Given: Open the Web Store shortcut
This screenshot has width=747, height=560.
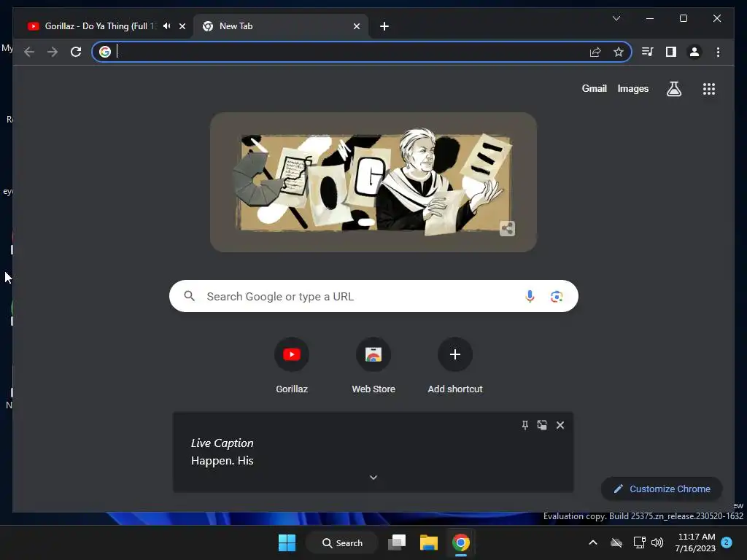Looking at the screenshot, I should [373, 365].
